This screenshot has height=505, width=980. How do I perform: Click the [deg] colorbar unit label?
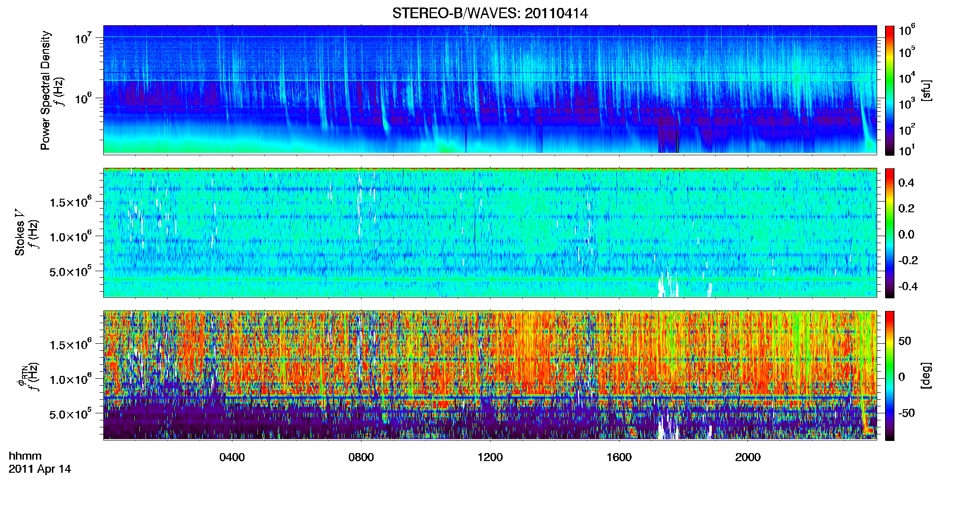tap(926, 375)
